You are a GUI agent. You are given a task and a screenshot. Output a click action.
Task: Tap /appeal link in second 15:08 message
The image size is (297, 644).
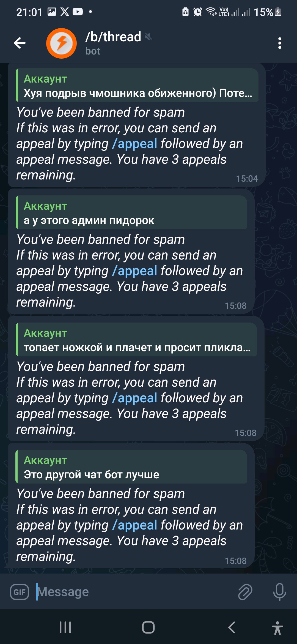[135, 398]
